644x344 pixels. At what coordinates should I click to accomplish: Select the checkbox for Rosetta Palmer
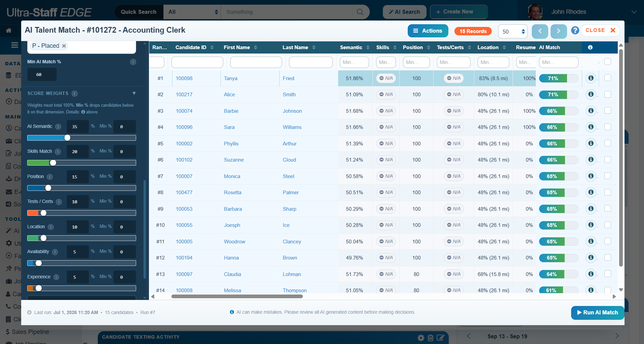pyautogui.click(x=608, y=192)
